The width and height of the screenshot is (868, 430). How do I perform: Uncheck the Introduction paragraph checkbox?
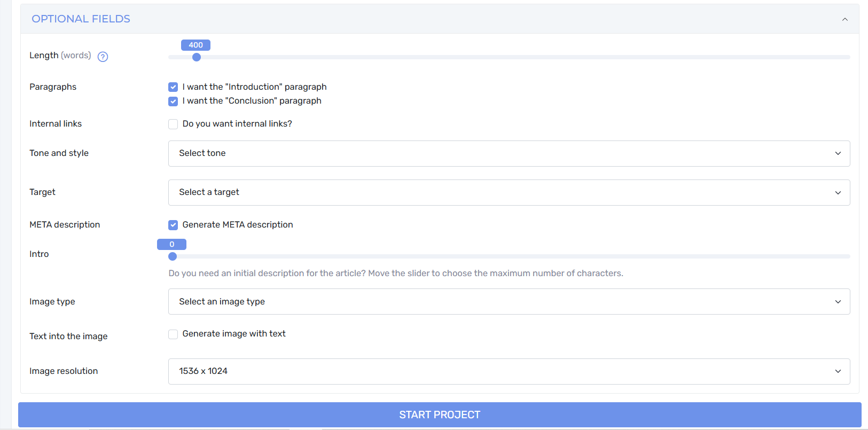(x=173, y=87)
